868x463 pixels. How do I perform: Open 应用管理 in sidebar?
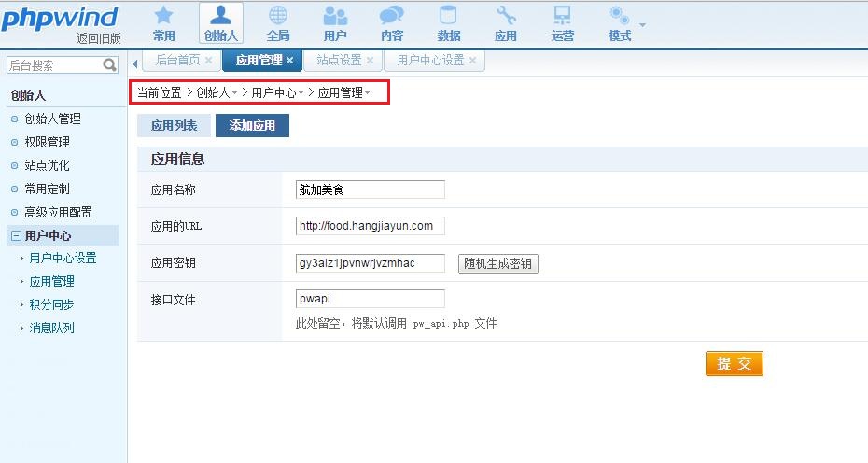(51, 281)
